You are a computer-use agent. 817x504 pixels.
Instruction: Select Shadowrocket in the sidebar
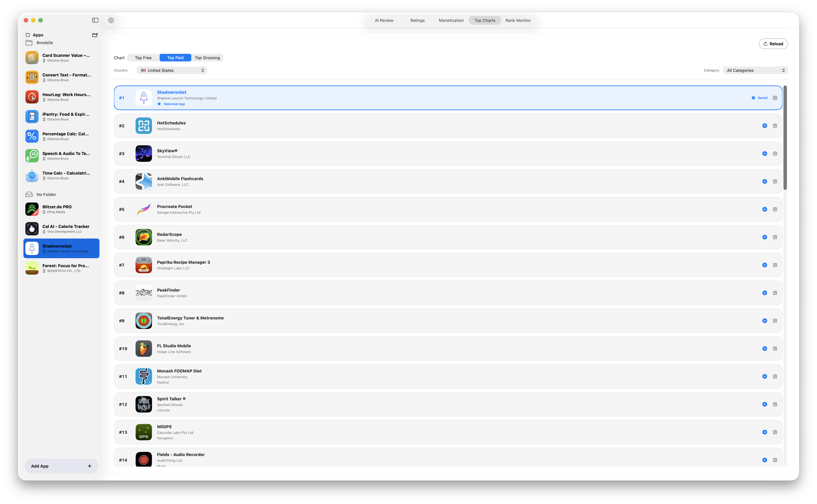pyautogui.click(x=61, y=248)
